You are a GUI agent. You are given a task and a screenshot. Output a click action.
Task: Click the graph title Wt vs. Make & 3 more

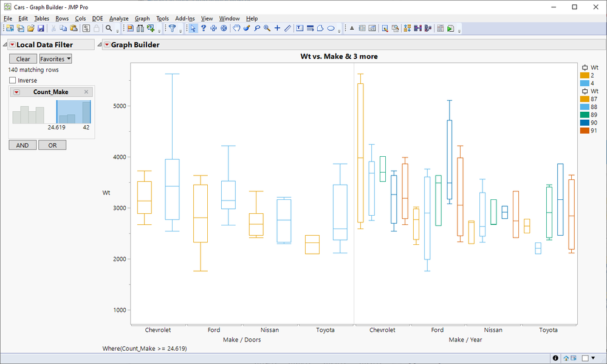click(x=339, y=57)
